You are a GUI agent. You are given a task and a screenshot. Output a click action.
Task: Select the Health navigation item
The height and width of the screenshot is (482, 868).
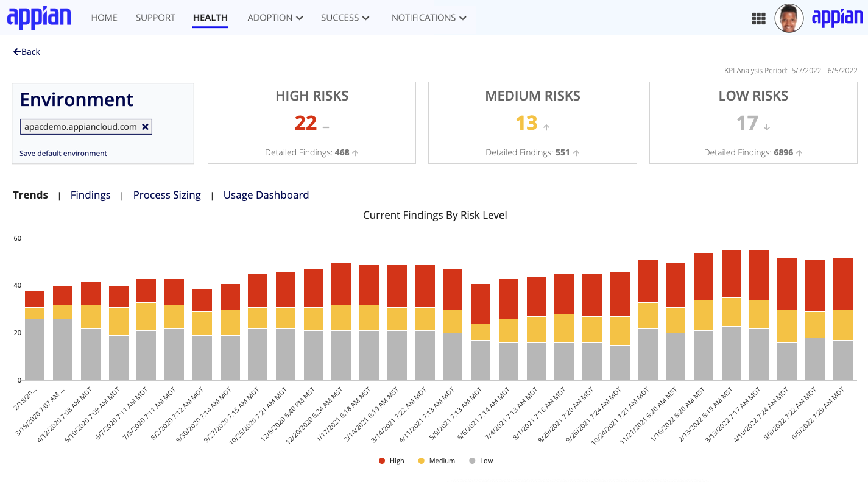coord(210,18)
